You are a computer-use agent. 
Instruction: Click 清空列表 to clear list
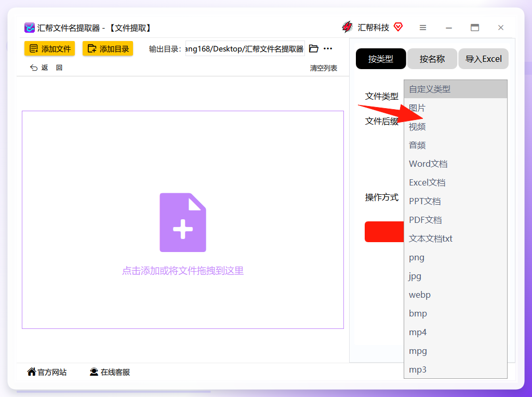323,68
